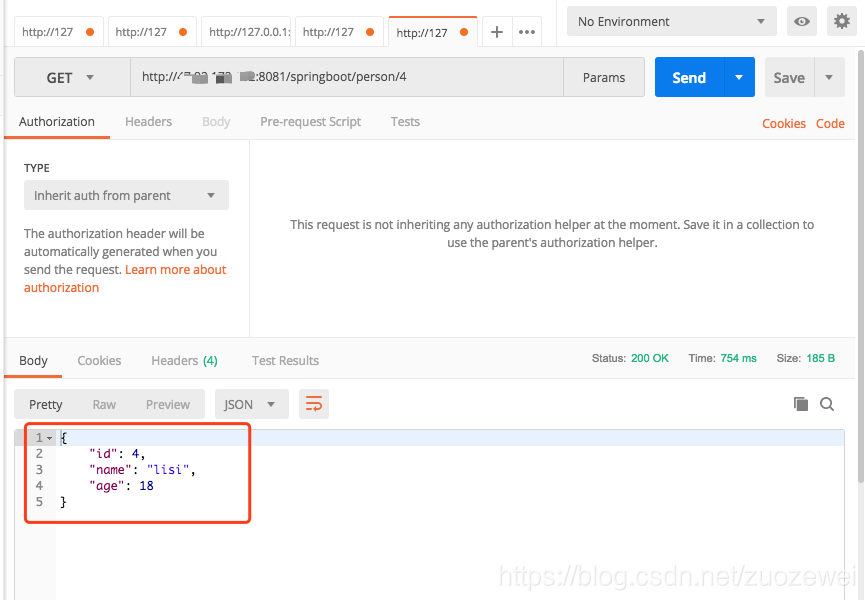Open Inherit auth from parent type dropdown
Viewport: 865px width, 600px height.
(126, 195)
